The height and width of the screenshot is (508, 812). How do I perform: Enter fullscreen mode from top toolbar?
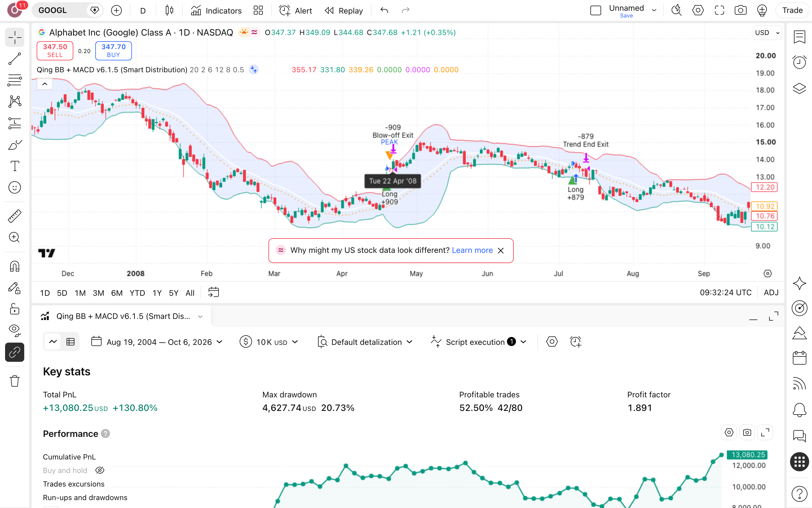719,10
